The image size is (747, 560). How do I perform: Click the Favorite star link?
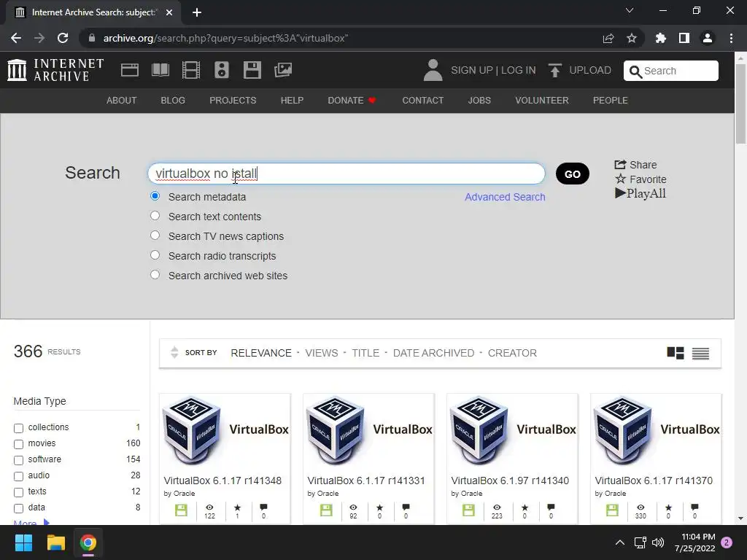[x=640, y=179]
